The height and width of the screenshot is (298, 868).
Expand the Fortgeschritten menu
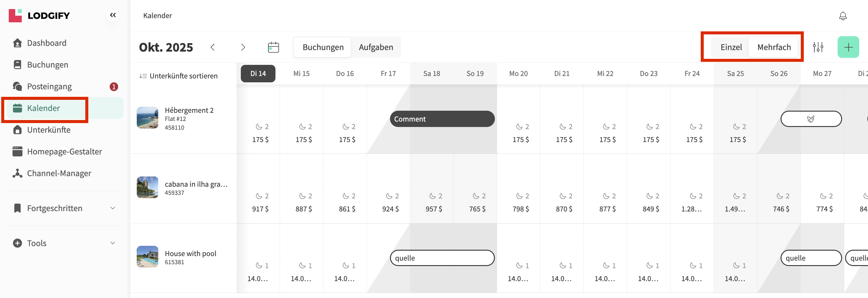[x=64, y=208]
